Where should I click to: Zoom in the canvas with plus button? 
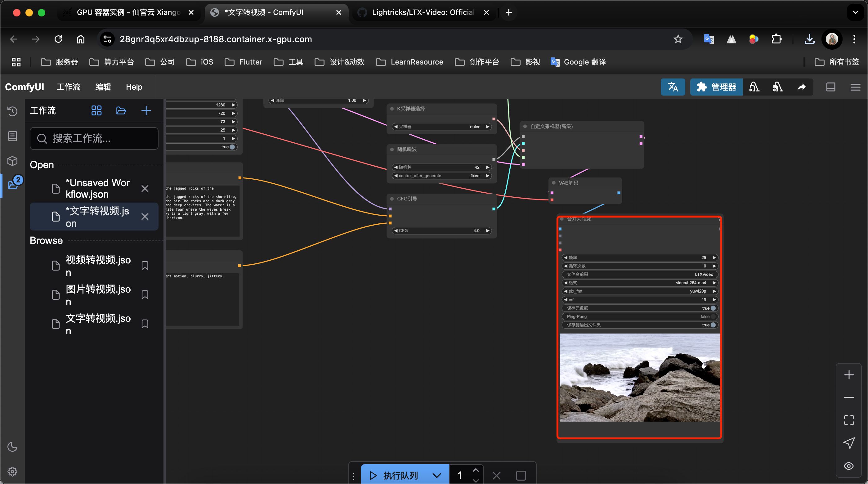(x=849, y=375)
